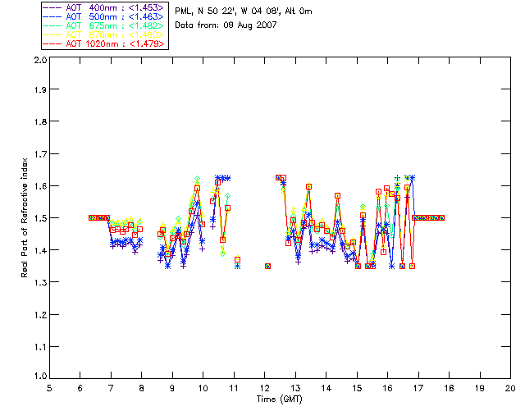
Task: Click the isolated red square near time 11
Action: [x=237, y=259]
